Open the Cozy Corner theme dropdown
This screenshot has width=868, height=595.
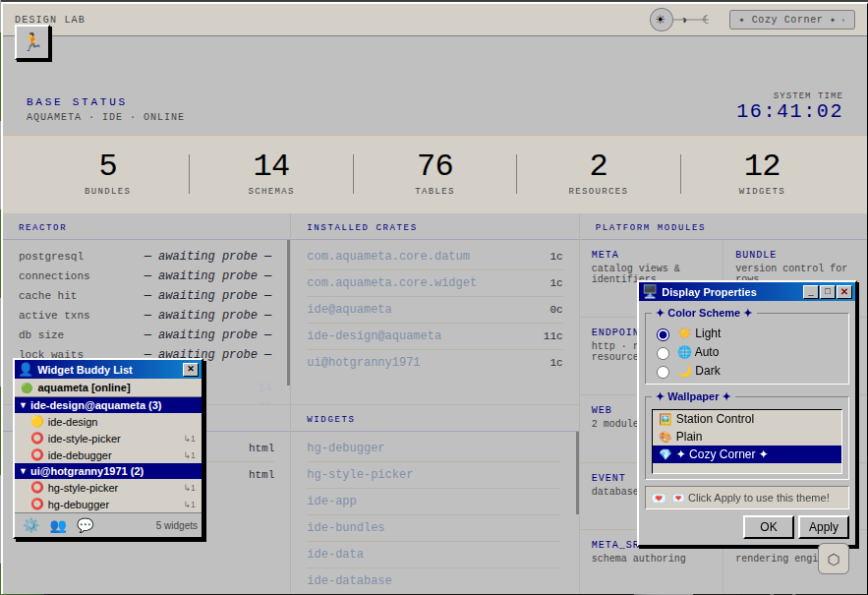[x=792, y=20]
